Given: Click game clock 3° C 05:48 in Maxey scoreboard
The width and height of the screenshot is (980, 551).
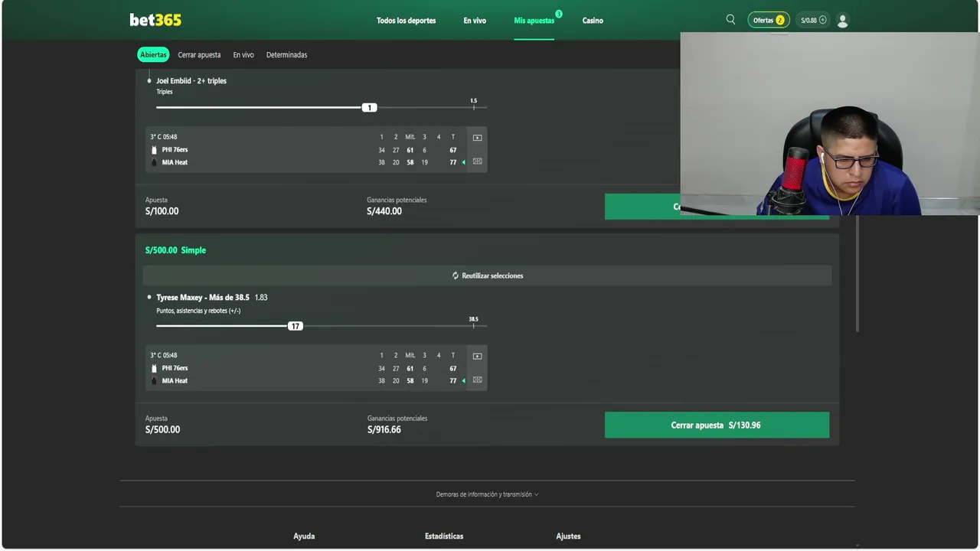Looking at the screenshot, I should (x=164, y=356).
